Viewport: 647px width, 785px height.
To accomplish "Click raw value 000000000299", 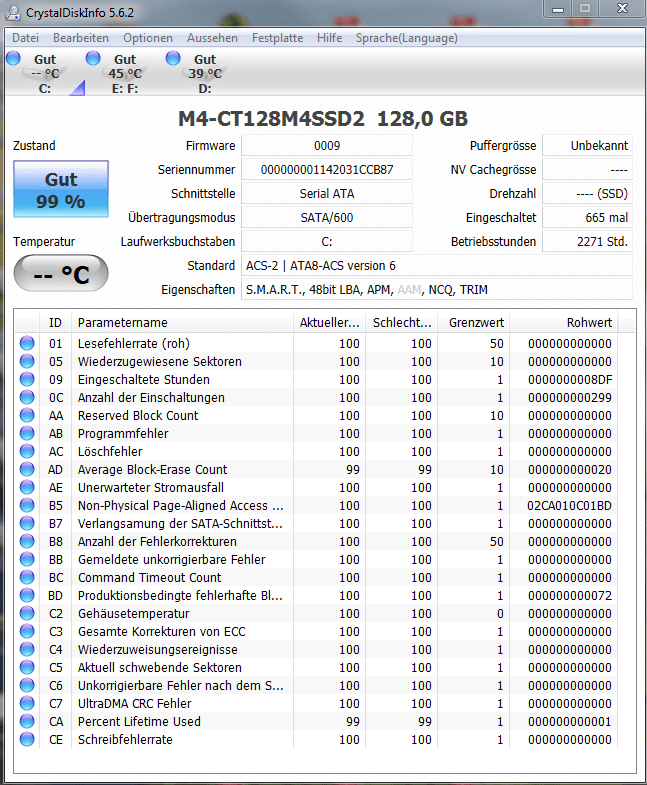I will click(x=570, y=398).
